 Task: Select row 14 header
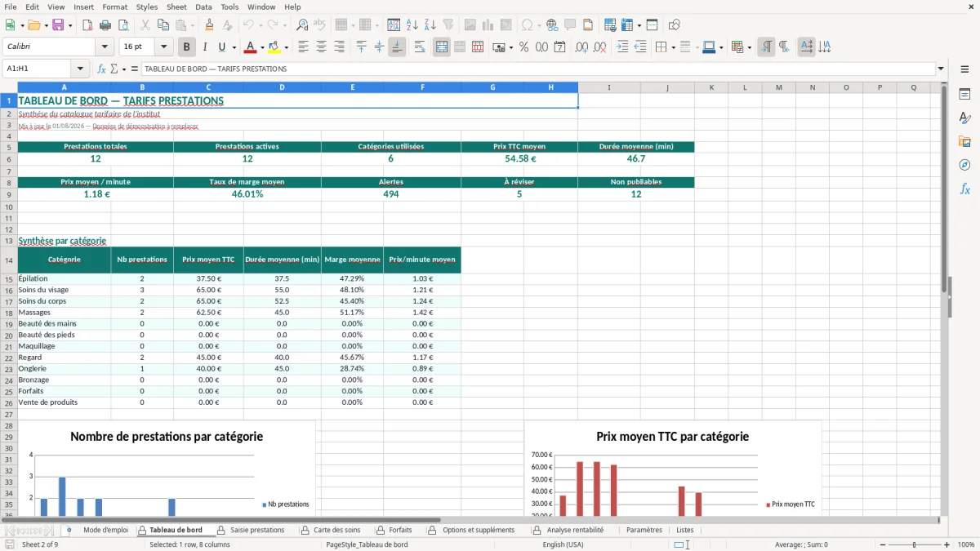tap(9, 260)
